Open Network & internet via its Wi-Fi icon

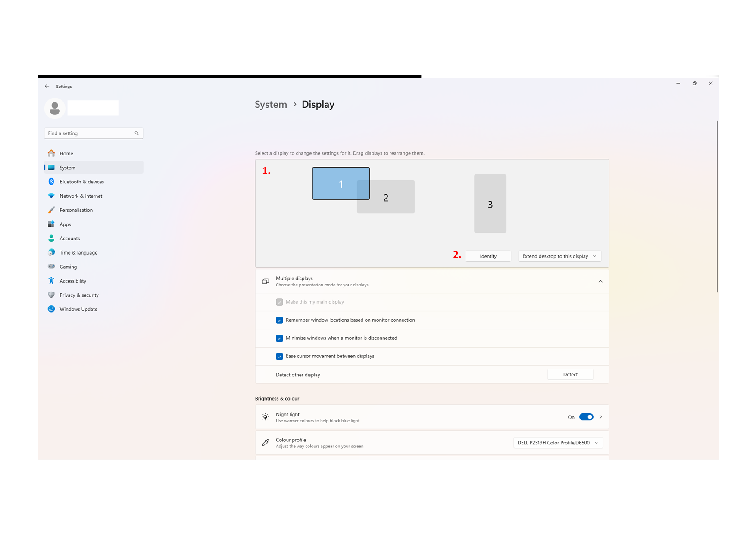[x=51, y=196]
